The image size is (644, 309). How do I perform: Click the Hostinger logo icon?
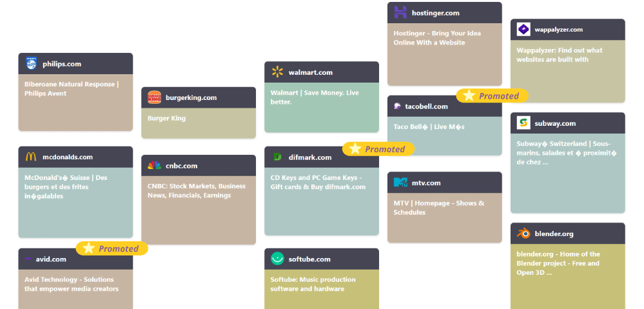coord(400,12)
